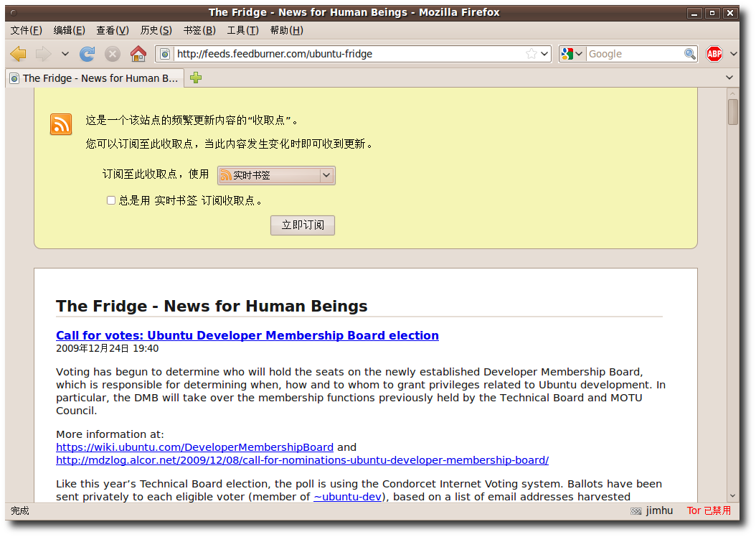
Task: Click the Google search engine icon
Action: (x=568, y=54)
